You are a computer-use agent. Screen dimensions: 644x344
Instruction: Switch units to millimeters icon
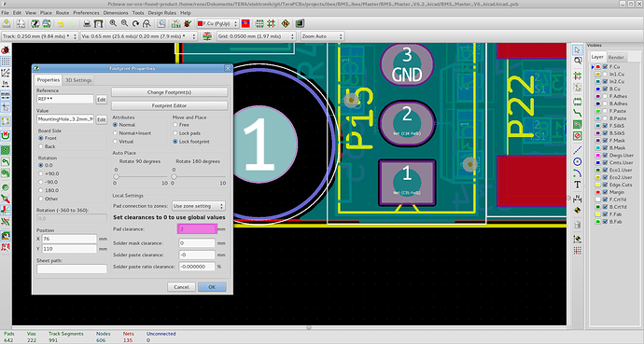[x=6, y=95]
